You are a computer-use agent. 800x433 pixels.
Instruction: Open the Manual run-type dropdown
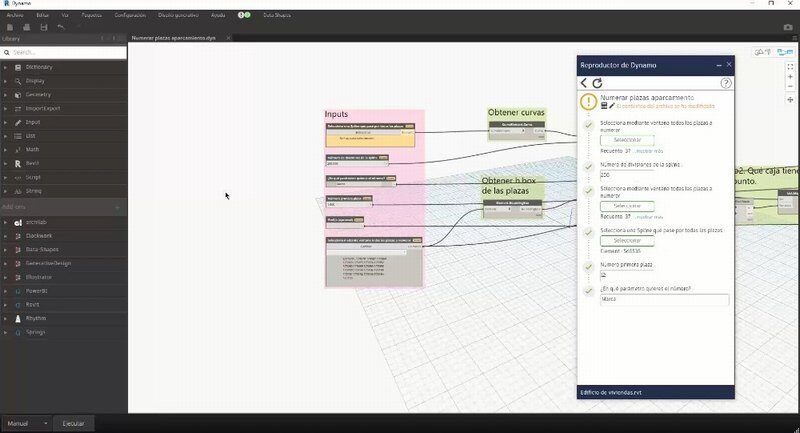(26, 423)
